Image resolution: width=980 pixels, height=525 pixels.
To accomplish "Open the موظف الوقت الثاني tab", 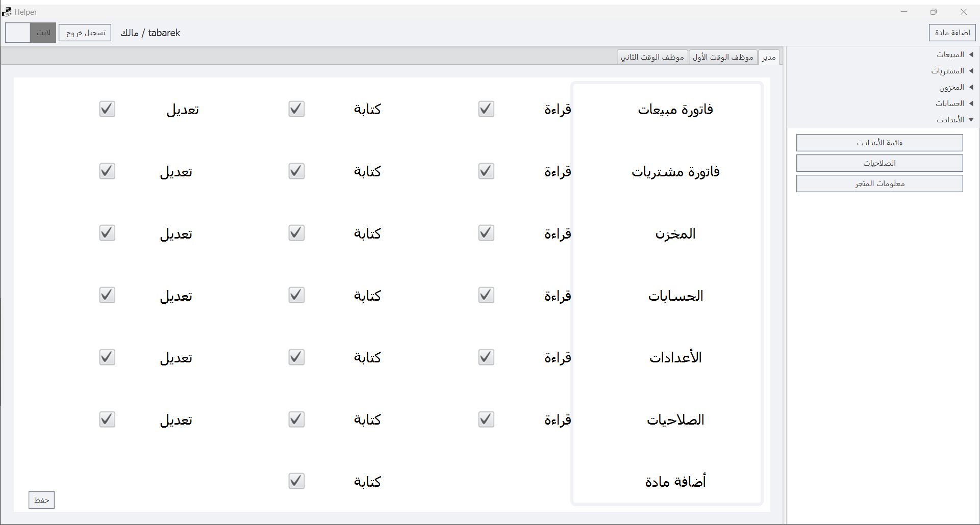I will (652, 57).
